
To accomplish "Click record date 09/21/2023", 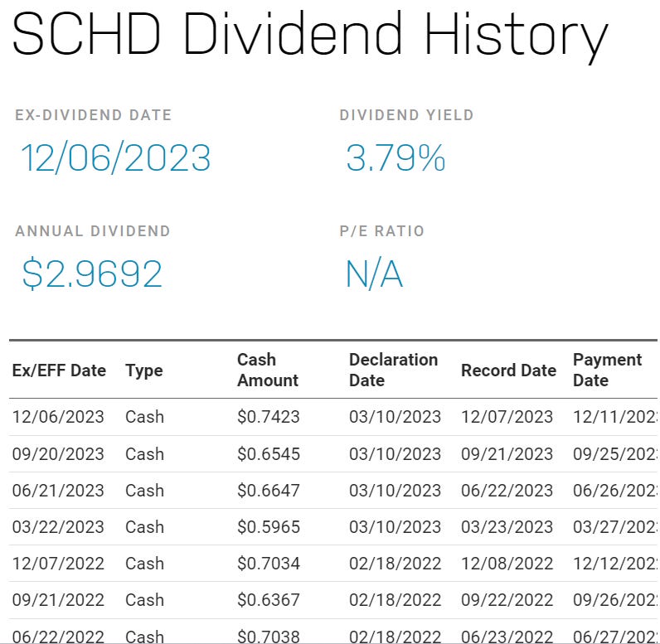I will coord(507,454).
